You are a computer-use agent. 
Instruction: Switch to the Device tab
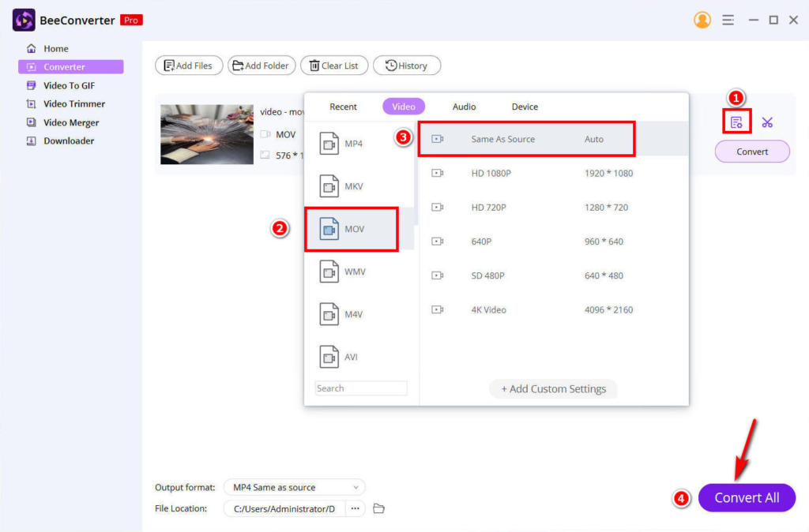coord(524,107)
